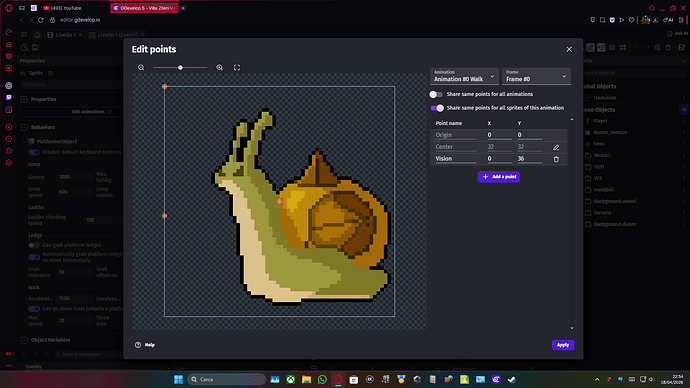Image resolution: width=690 pixels, height=388 pixels.
Task: Open Steam from the taskbar
Action: pos(511,379)
